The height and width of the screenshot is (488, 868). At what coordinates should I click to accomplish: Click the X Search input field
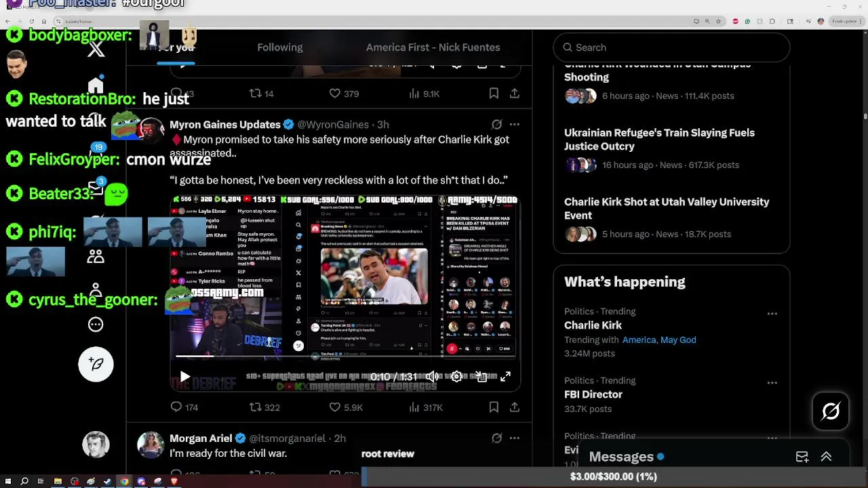[x=671, y=47]
